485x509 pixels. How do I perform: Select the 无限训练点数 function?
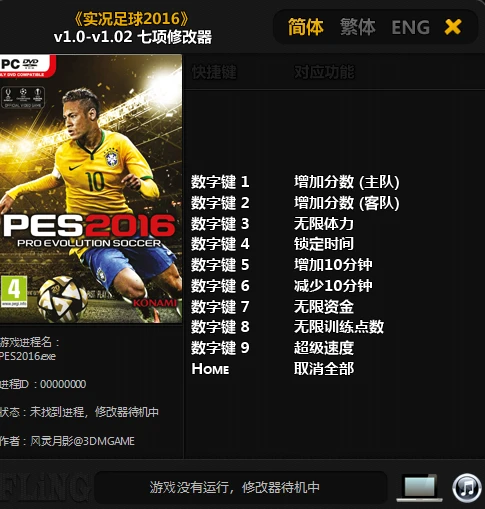click(339, 327)
